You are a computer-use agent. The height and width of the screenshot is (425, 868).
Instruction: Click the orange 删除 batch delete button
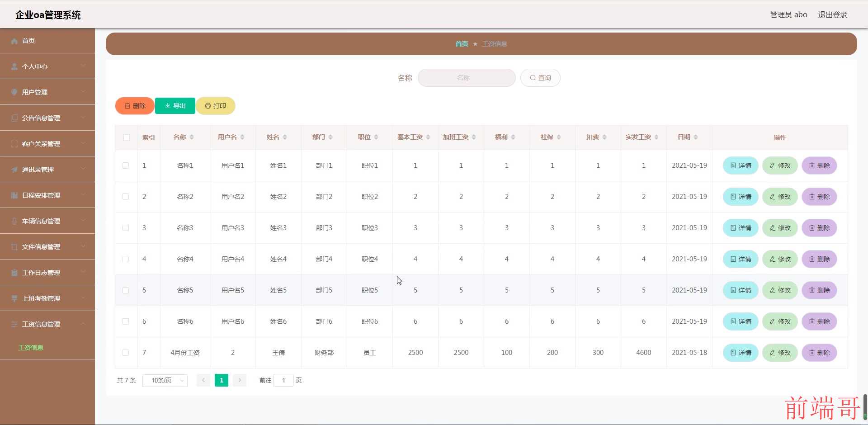click(135, 106)
